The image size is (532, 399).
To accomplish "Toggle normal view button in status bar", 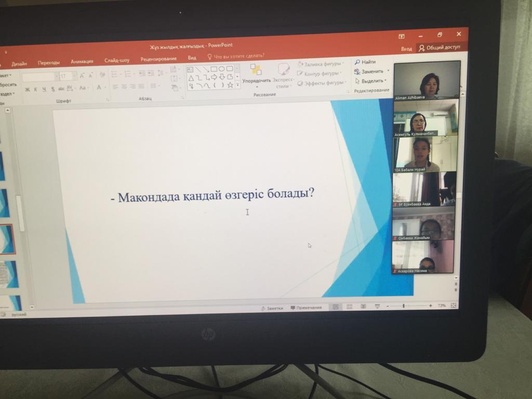I will 336,307.
